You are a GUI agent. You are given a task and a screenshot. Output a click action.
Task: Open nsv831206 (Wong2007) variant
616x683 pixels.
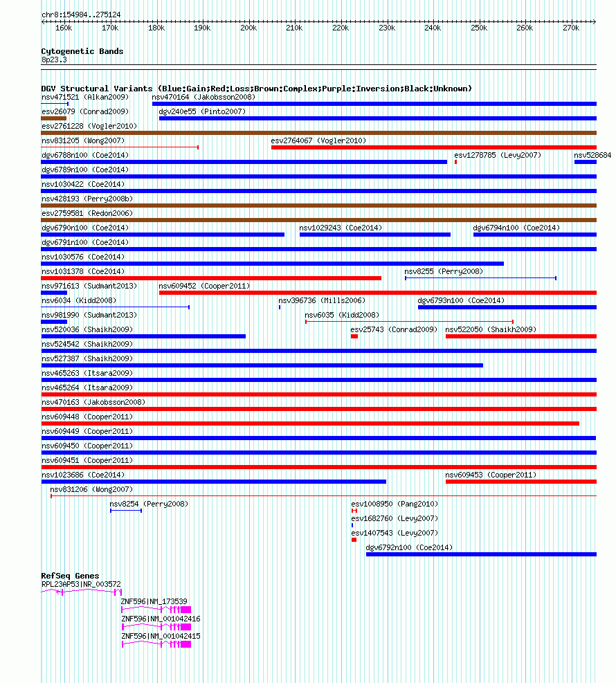coord(323,496)
